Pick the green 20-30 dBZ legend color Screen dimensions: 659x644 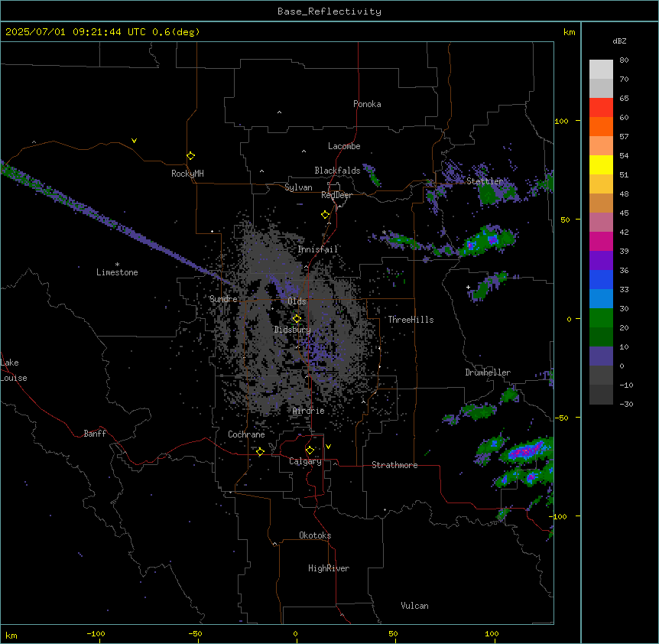(x=601, y=318)
